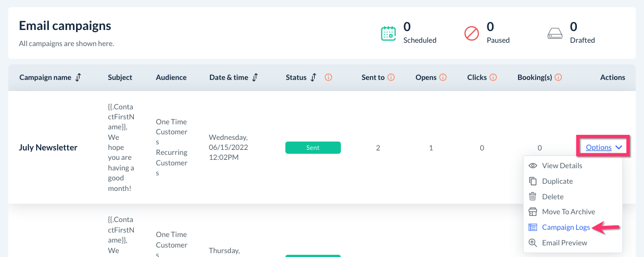Click the Opens value 1
Screen dimensions: 644x257
point(431,148)
